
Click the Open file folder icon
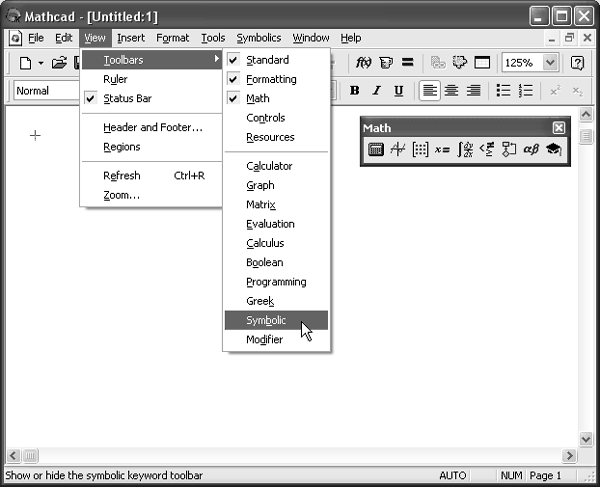59,63
